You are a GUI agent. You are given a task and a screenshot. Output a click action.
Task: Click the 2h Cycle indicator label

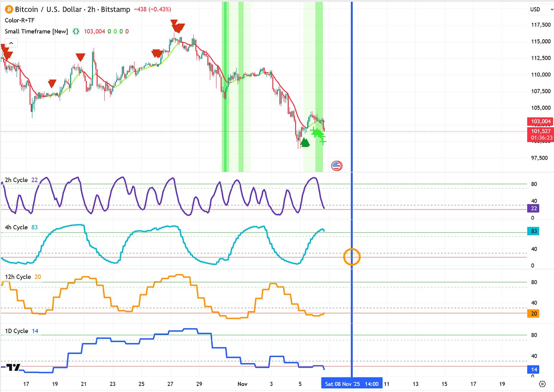tap(16, 180)
